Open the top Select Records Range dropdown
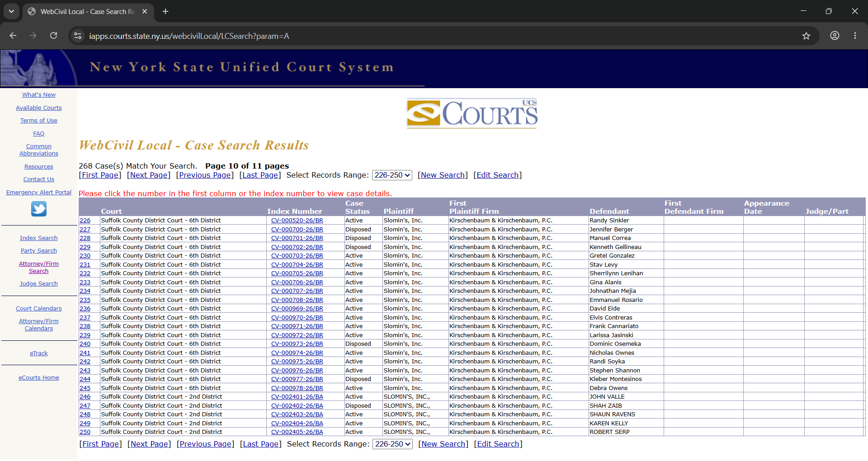 coord(392,175)
